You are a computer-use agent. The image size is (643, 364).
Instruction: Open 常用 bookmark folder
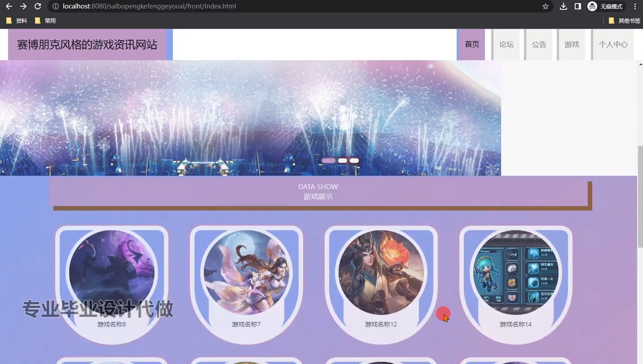pos(45,21)
